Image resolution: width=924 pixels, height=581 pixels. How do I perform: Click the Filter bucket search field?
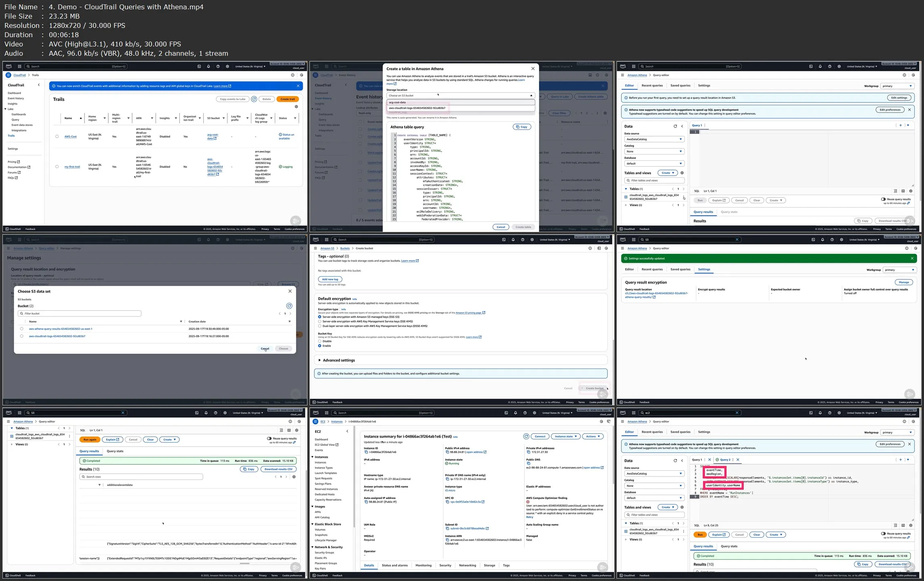[80, 313]
